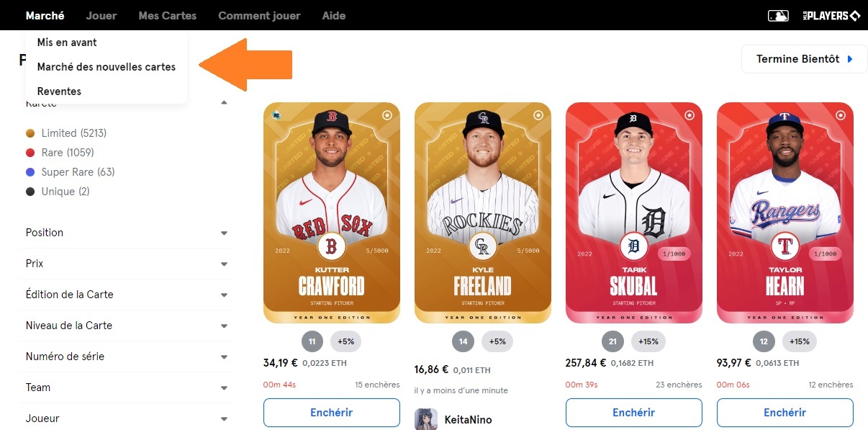Open the Mes Cartes menu
Image resolution: width=868 pixels, height=430 pixels.
167,15
